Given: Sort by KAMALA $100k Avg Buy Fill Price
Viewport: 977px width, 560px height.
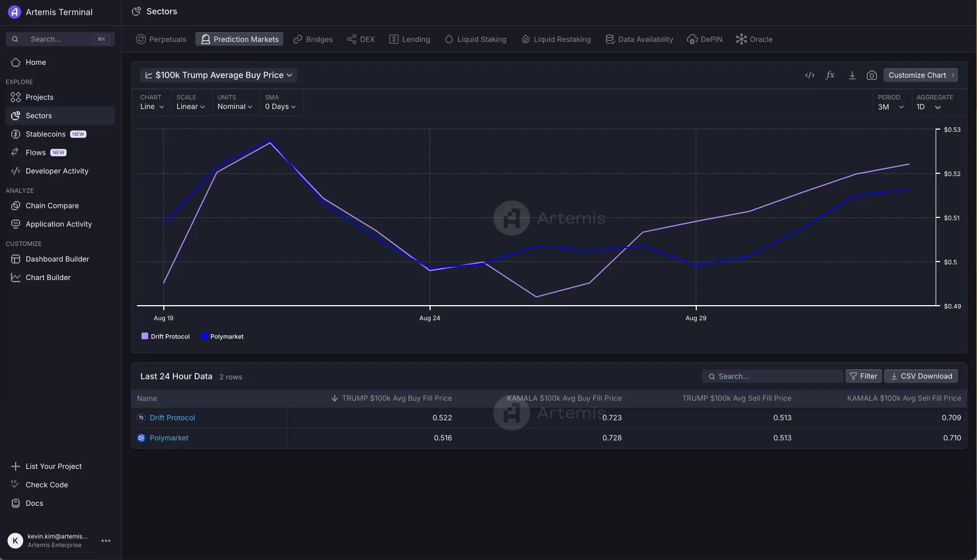Looking at the screenshot, I should coord(564,398).
